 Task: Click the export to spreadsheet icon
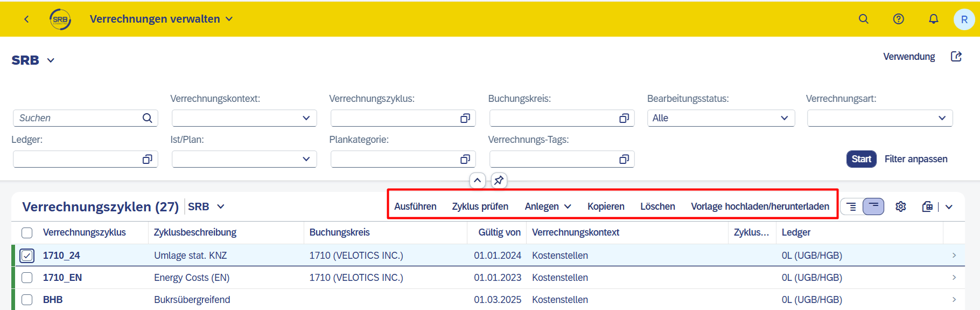tap(927, 206)
